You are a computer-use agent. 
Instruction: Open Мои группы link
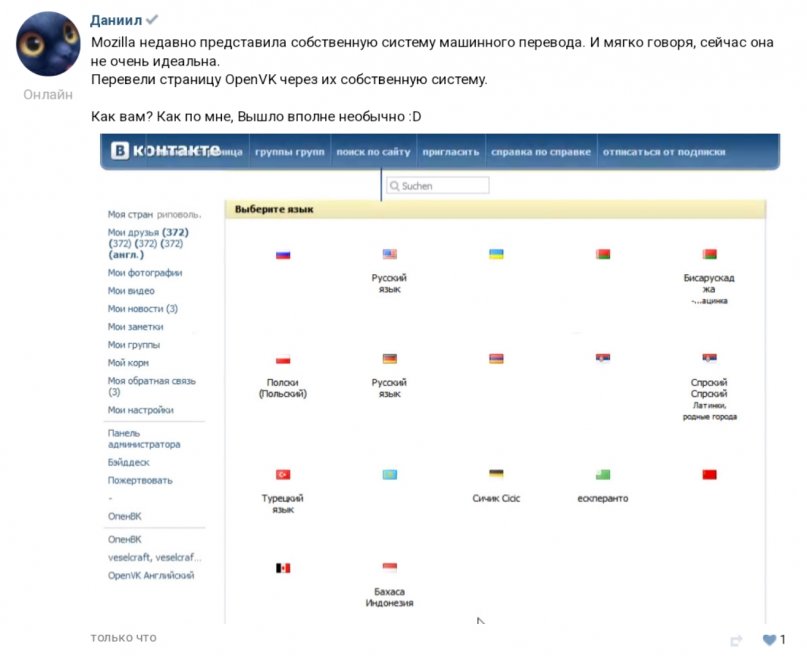tap(134, 345)
